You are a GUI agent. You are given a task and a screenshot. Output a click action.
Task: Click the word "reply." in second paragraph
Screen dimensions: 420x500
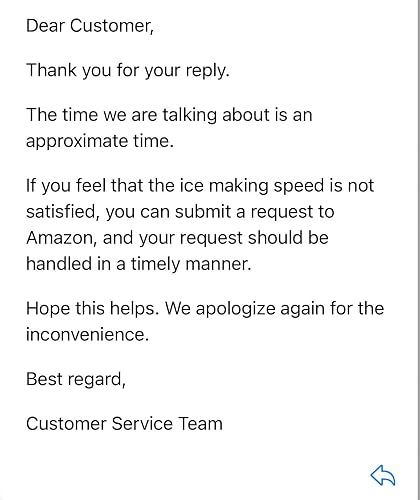pos(208,70)
